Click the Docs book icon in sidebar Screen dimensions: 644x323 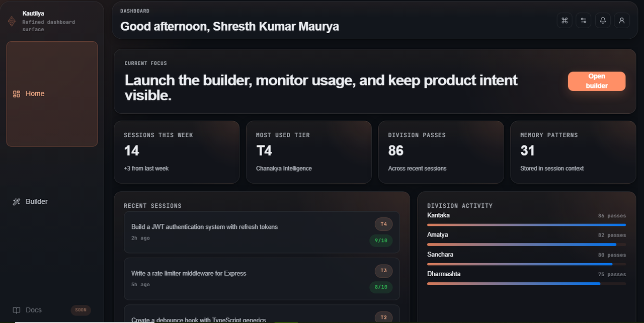[17, 310]
